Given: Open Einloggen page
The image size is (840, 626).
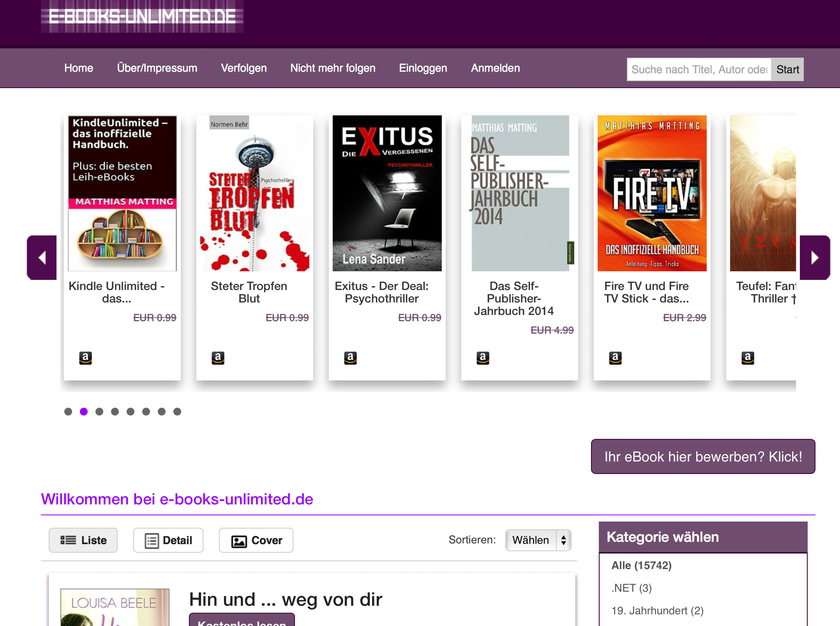Looking at the screenshot, I should click(x=423, y=68).
